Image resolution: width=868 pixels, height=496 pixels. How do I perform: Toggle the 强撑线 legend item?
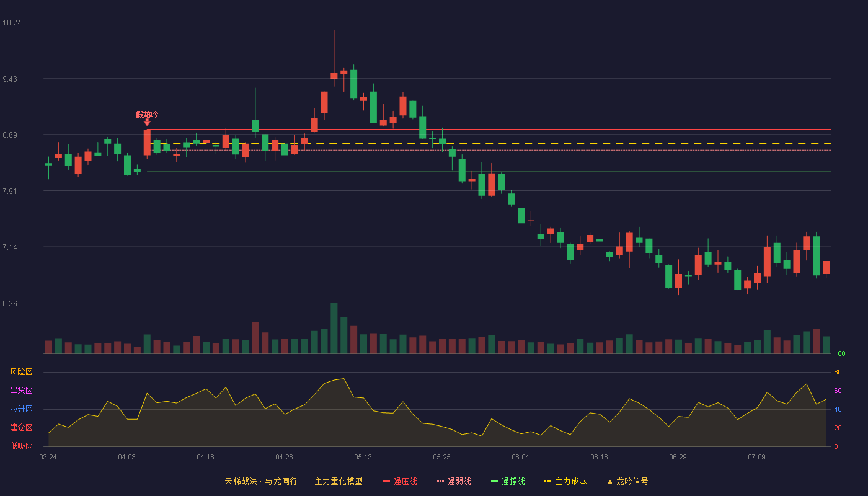[x=508, y=481]
